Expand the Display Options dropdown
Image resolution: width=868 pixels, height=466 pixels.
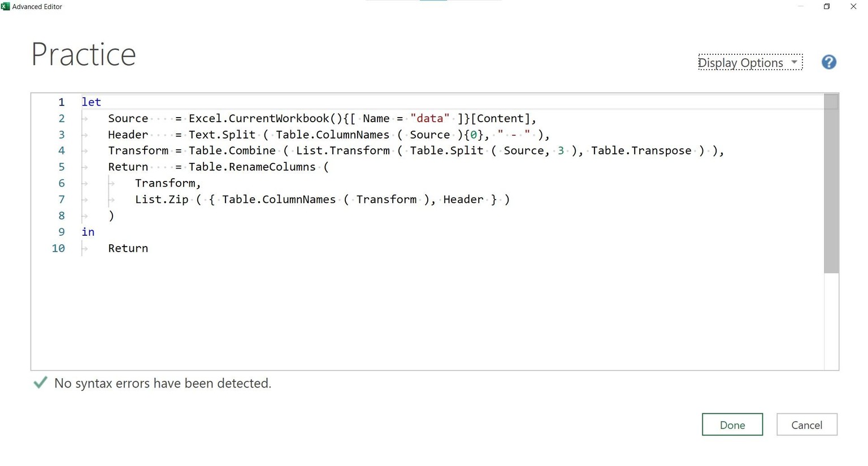[x=750, y=62]
